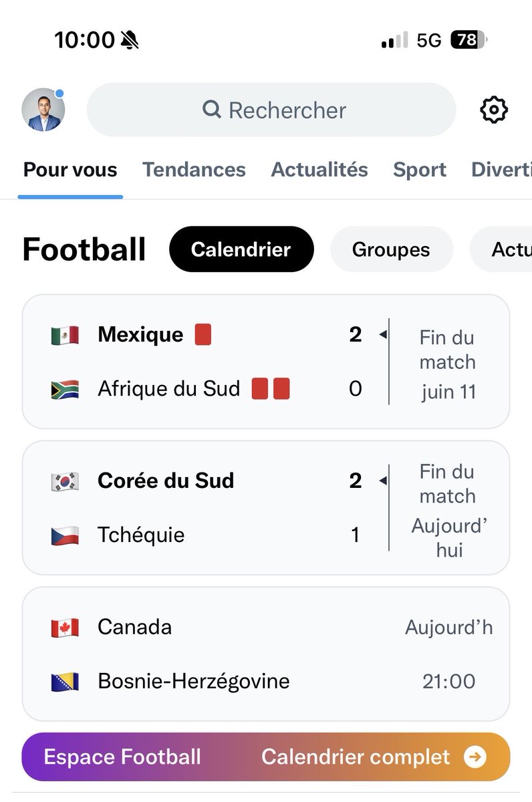Tap the magnifying glass search icon
Screen dimensions: 532x802
click(x=212, y=109)
